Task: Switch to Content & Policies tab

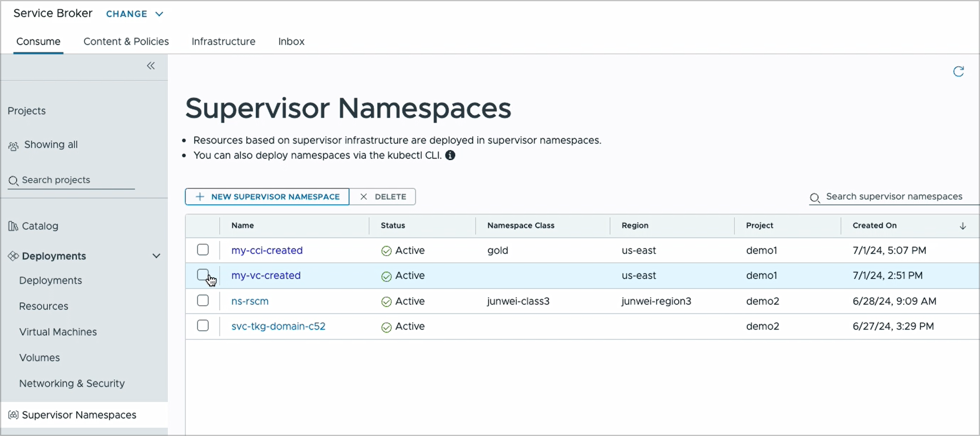Action: click(126, 41)
